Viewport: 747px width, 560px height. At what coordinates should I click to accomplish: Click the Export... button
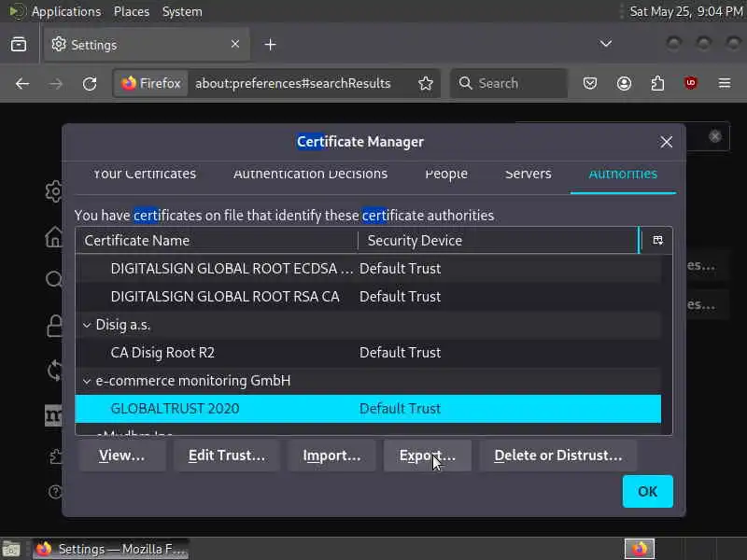point(428,455)
